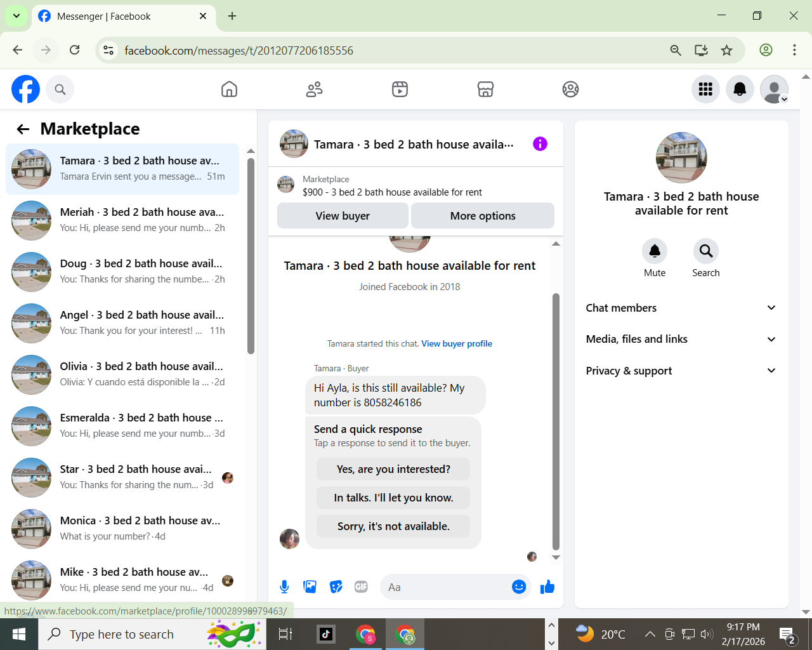Open Star conversation in list
Image resolution: width=812 pixels, height=650 pixels.
pyautogui.click(x=122, y=477)
